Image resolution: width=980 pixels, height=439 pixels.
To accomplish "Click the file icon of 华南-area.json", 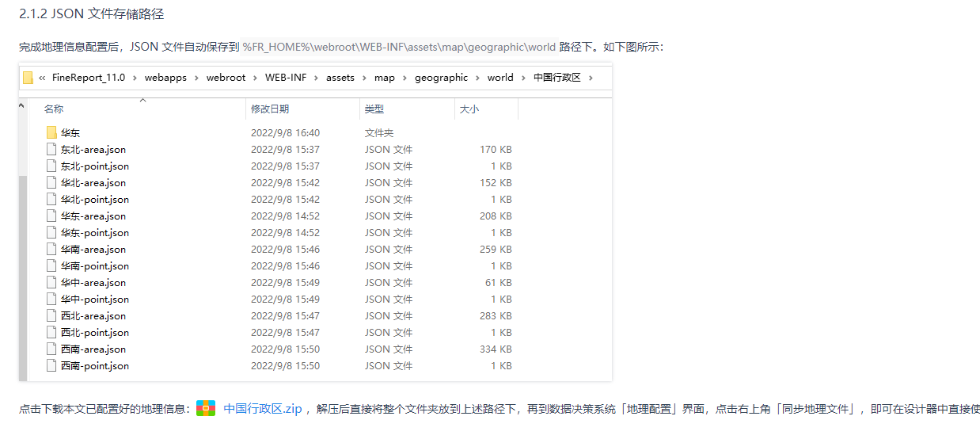I will point(51,250).
